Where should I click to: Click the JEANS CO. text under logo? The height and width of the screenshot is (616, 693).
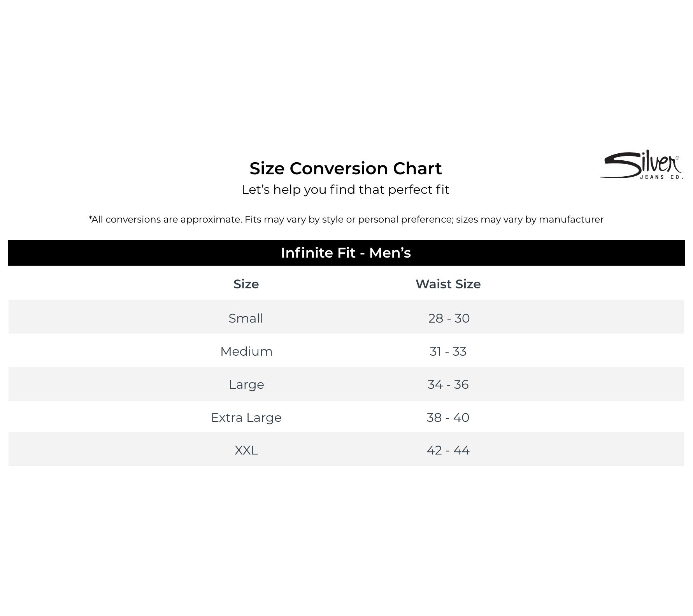[x=661, y=177]
